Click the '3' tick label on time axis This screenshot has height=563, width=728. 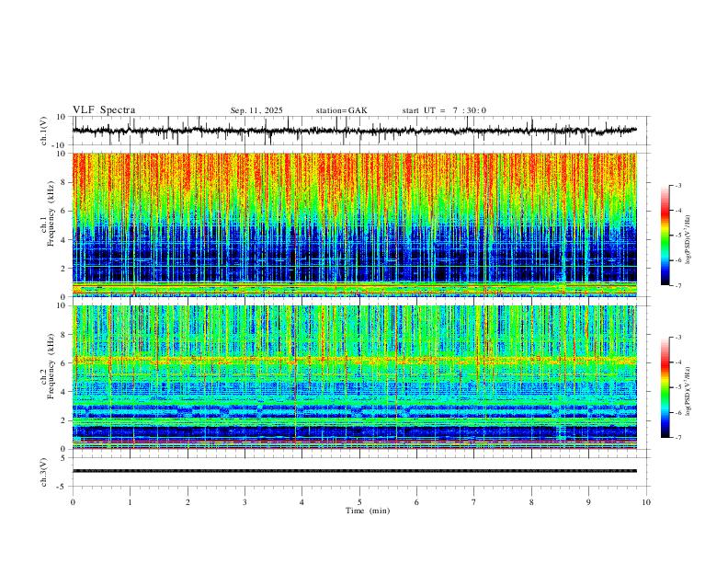[245, 502]
